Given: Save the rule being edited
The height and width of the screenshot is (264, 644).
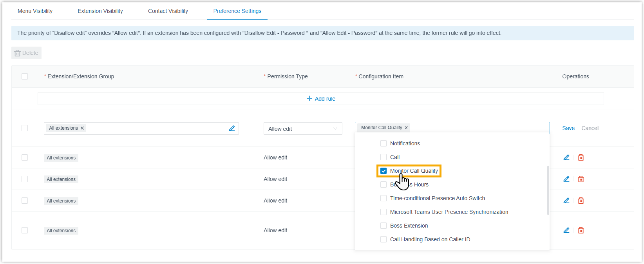Looking at the screenshot, I should (568, 128).
